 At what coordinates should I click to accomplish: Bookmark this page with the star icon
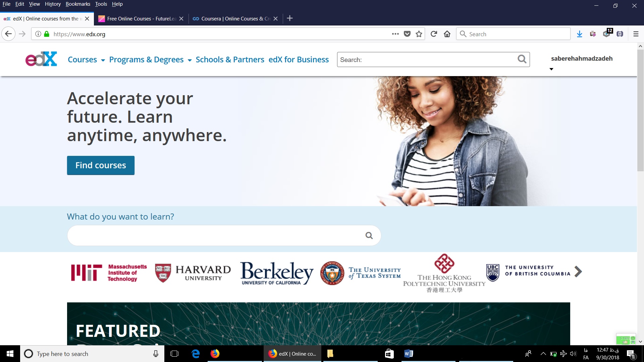[419, 34]
